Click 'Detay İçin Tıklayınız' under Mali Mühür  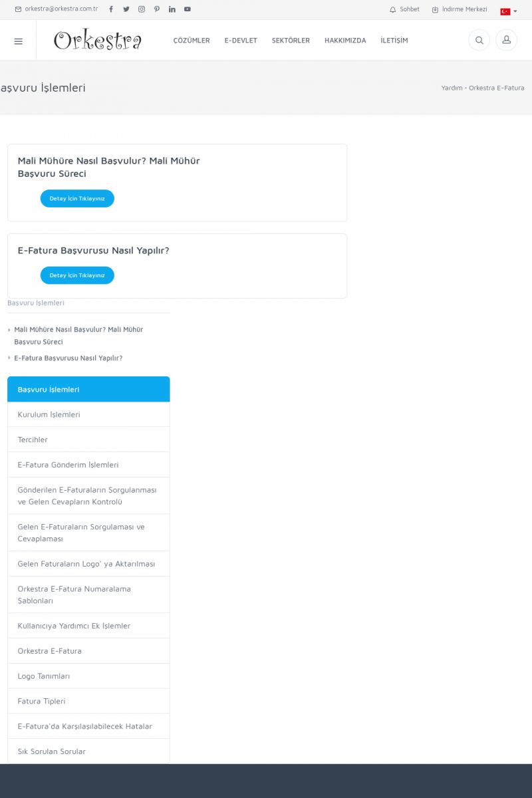pos(77,199)
